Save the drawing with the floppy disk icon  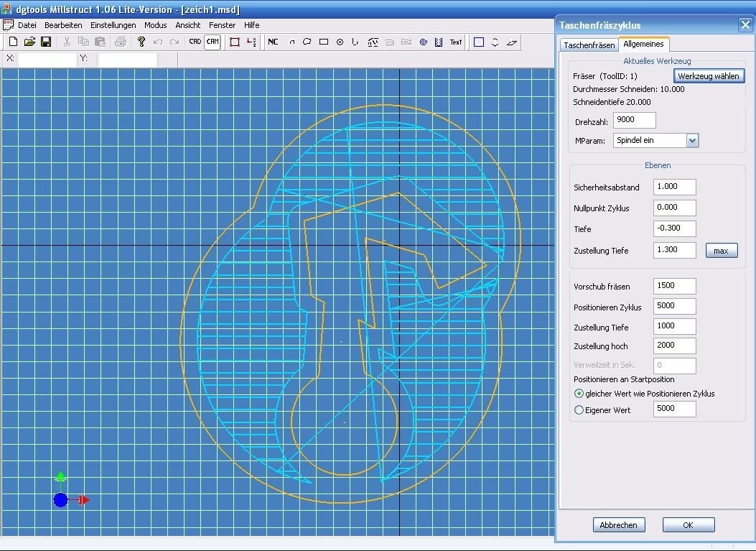point(46,42)
